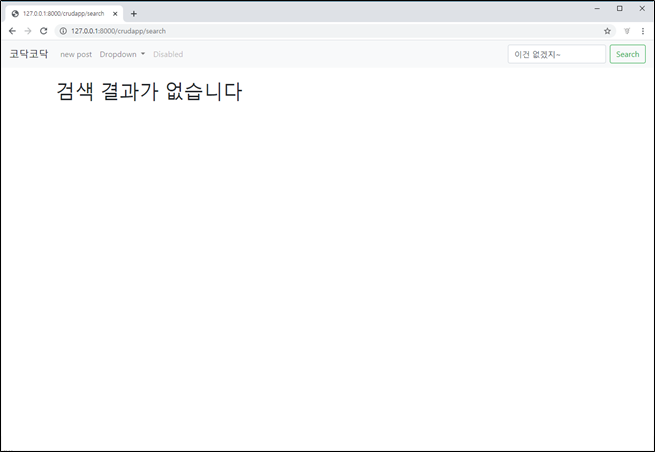Image resolution: width=655 pixels, height=452 pixels.
Task: Focus the search field containing 이건 없겠지~
Action: click(x=557, y=54)
